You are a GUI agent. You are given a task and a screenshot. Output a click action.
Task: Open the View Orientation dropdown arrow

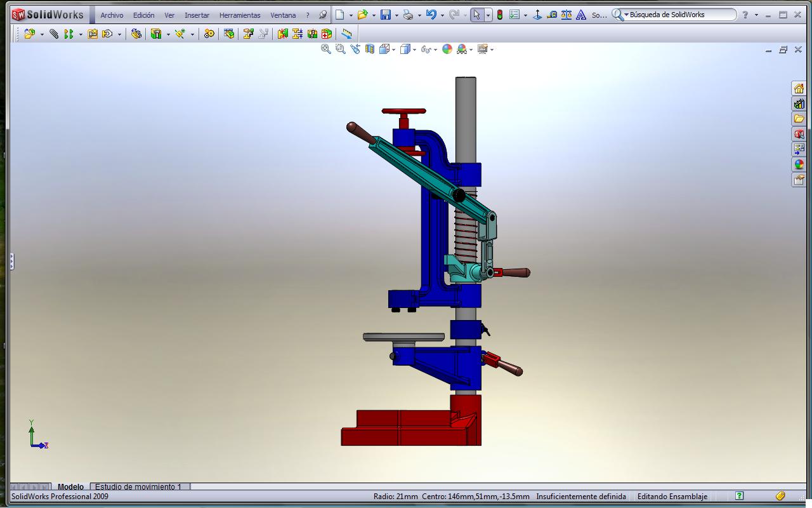(x=394, y=50)
